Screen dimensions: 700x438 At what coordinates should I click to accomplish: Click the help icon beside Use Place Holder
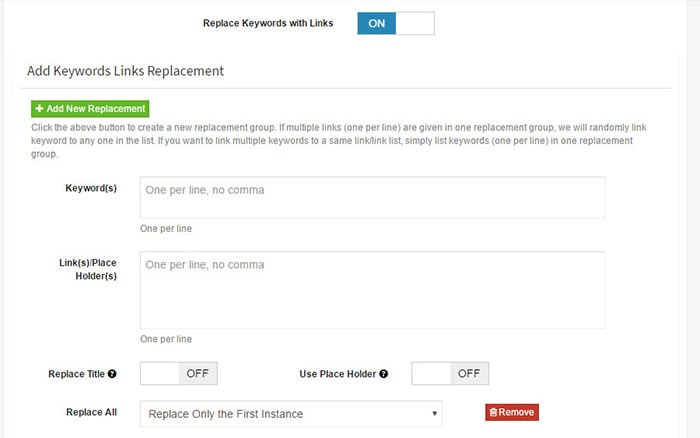click(x=384, y=374)
